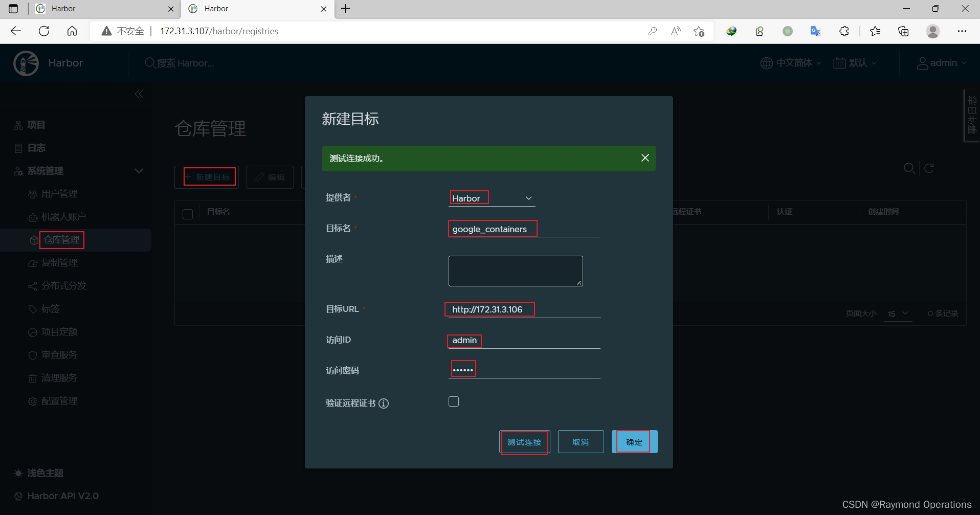Open the 默认 calendar dropdown
The height and width of the screenshot is (515, 980).
pos(855,63)
